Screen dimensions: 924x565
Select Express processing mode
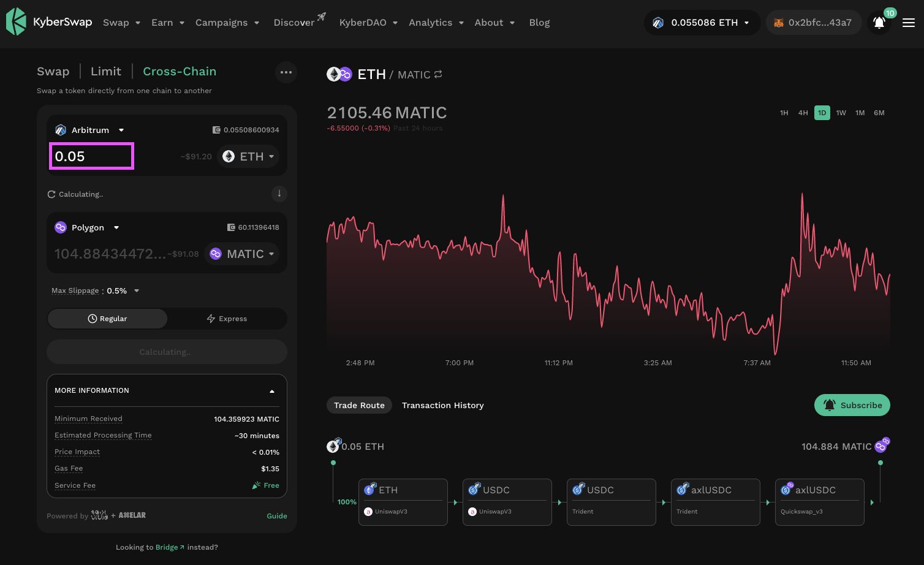[227, 319]
